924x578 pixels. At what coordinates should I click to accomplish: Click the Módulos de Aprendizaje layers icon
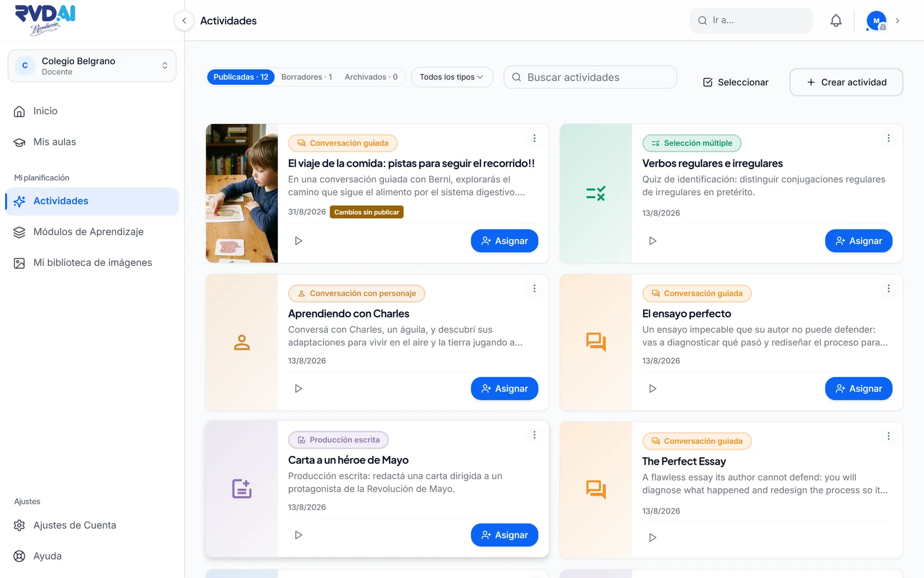19,232
